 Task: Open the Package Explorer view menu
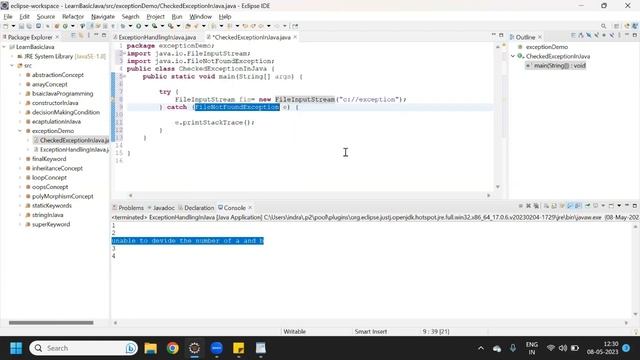89,36
